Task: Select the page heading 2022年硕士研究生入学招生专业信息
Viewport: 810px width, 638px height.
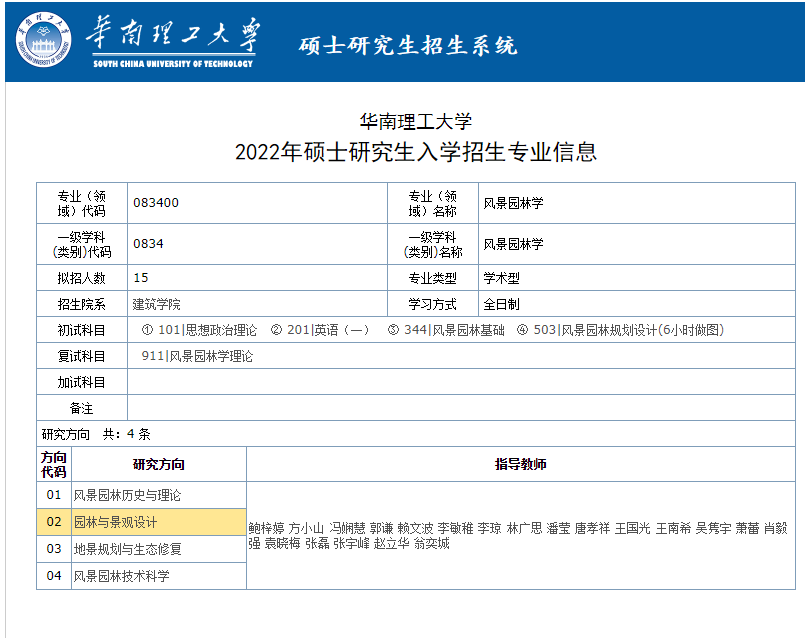Action: click(x=416, y=152)
